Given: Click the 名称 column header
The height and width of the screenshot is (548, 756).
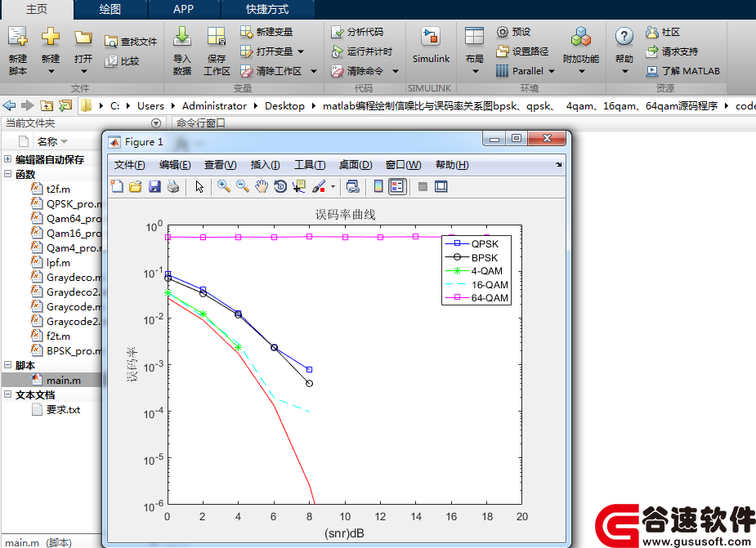Looking at the screenshot, I should 47,142.
